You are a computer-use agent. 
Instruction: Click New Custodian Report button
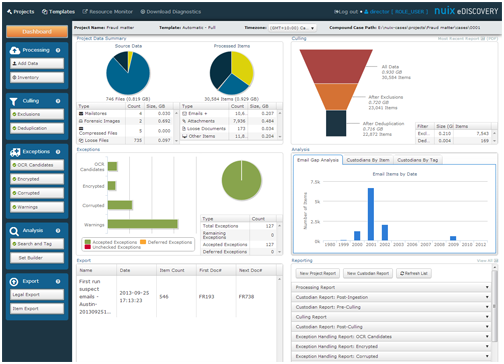(x=368, y=274)
